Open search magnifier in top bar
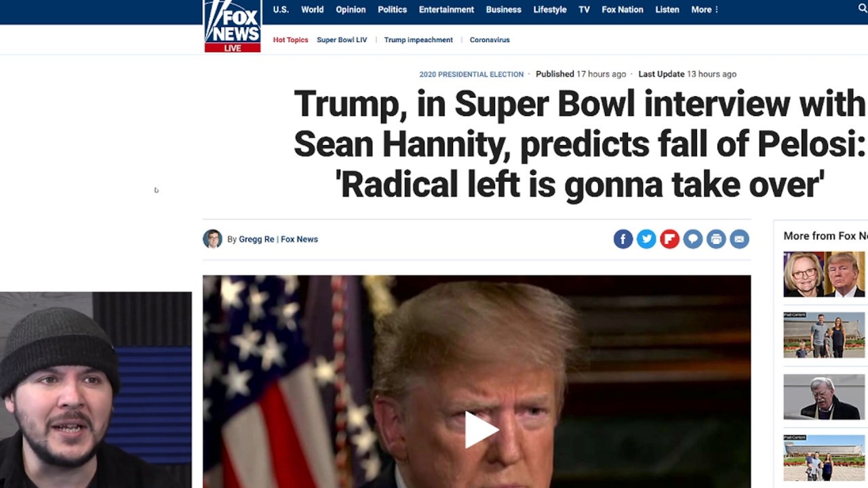The height and width of the screenshot is (488, 868). (x=863, y=9)
